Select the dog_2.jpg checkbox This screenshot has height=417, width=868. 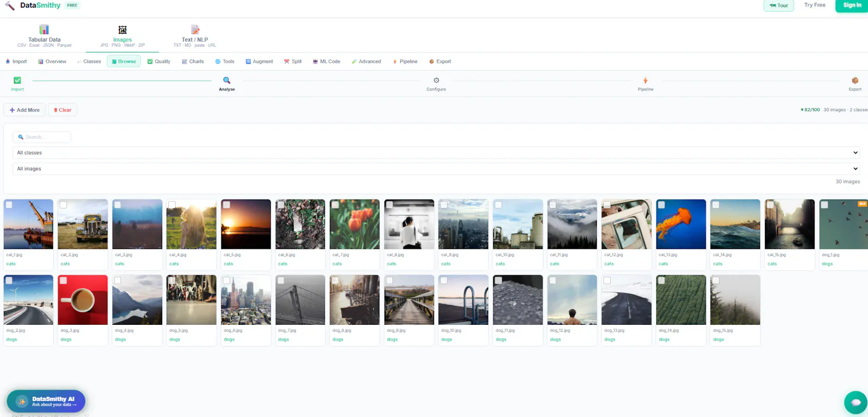pyautogui.click(x=9, y=281)
